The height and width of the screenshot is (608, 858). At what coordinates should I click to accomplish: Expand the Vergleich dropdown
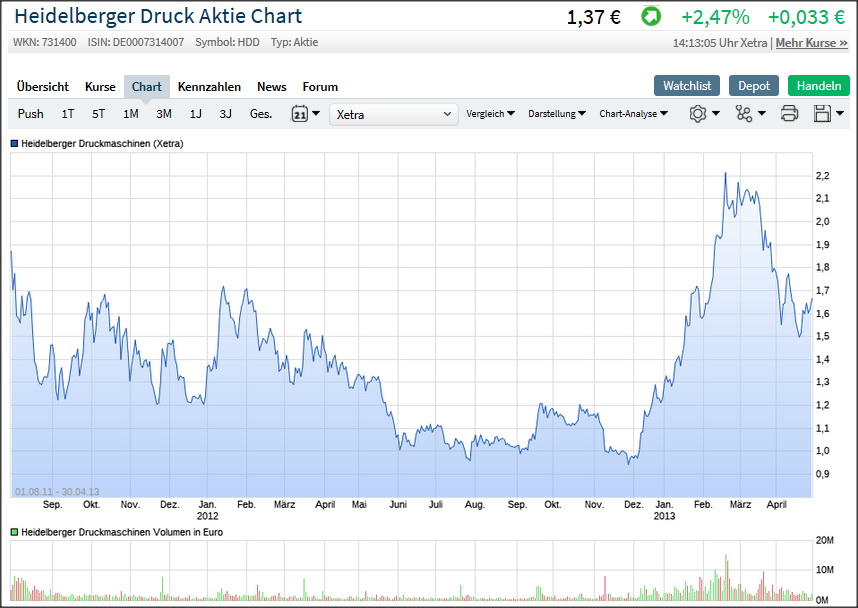click(491, 114)
